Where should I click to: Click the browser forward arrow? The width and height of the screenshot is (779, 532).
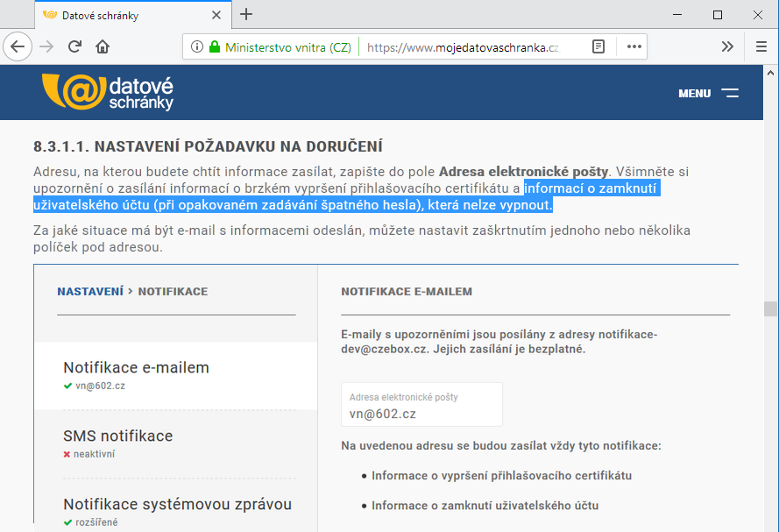click(46, 46)
